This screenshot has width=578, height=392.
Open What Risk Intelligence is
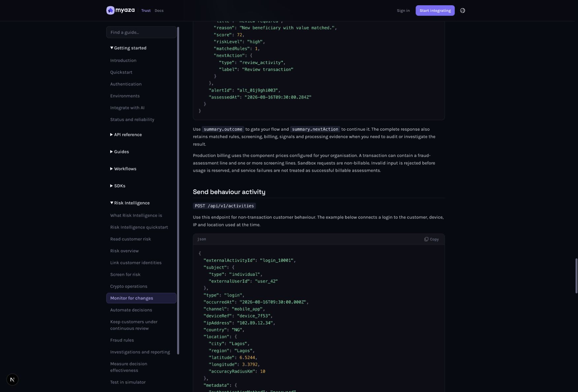[136, 216]
